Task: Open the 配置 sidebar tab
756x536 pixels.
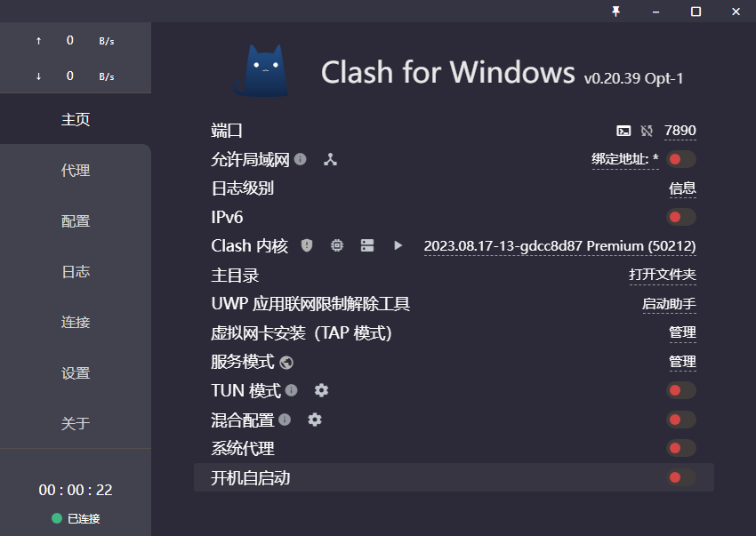Action: pos(76,221)
